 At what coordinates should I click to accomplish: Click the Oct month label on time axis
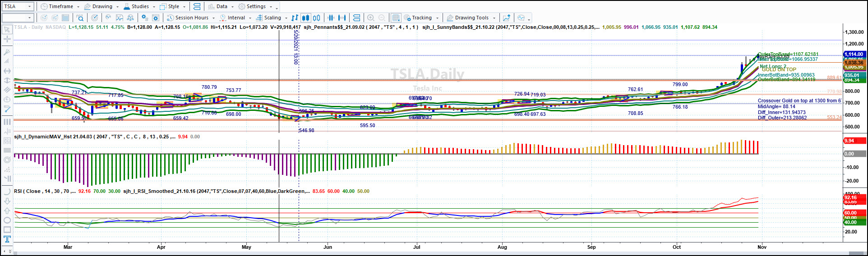pyautogui.click(x=677, y=247)
